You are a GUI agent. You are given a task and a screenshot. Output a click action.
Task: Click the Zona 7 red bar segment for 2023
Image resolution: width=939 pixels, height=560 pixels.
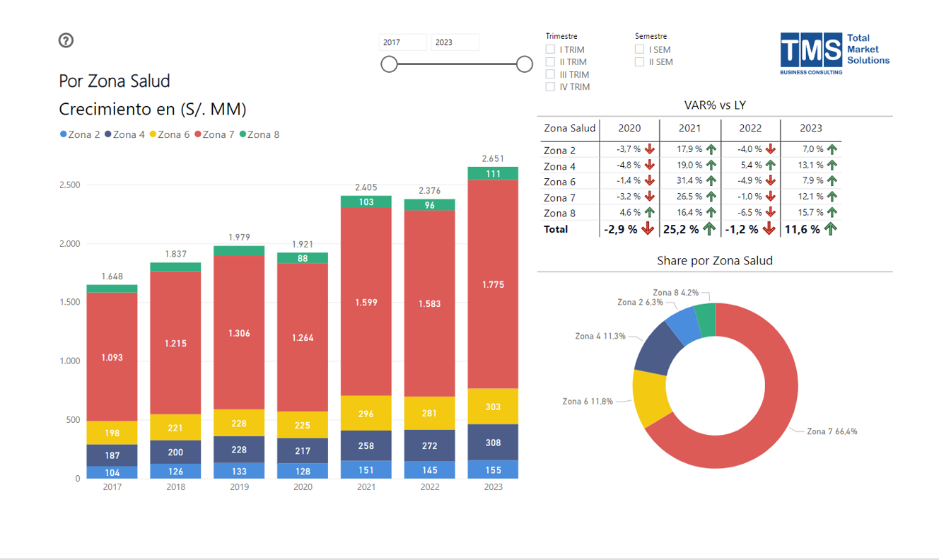tap(493, 284)
